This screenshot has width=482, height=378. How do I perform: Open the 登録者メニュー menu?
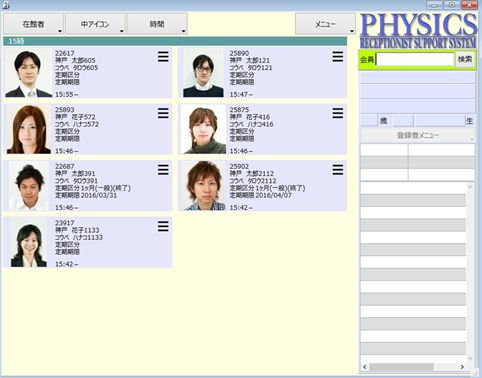pyautogui.click(x=417, y=135)
